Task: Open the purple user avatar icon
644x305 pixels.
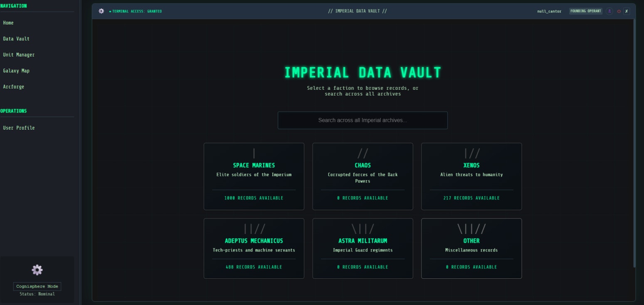Action: coord(609,11)
